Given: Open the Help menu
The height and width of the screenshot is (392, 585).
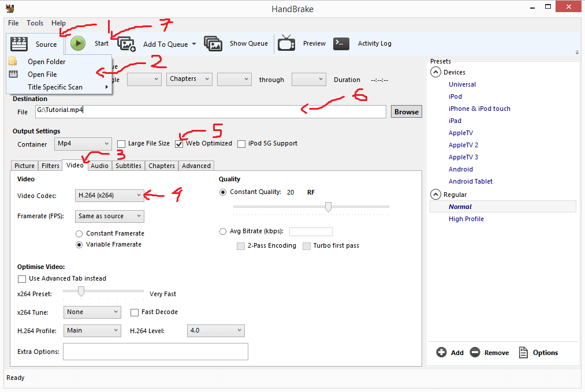Looking at the screenshot, I should click(x=58, y=23).
